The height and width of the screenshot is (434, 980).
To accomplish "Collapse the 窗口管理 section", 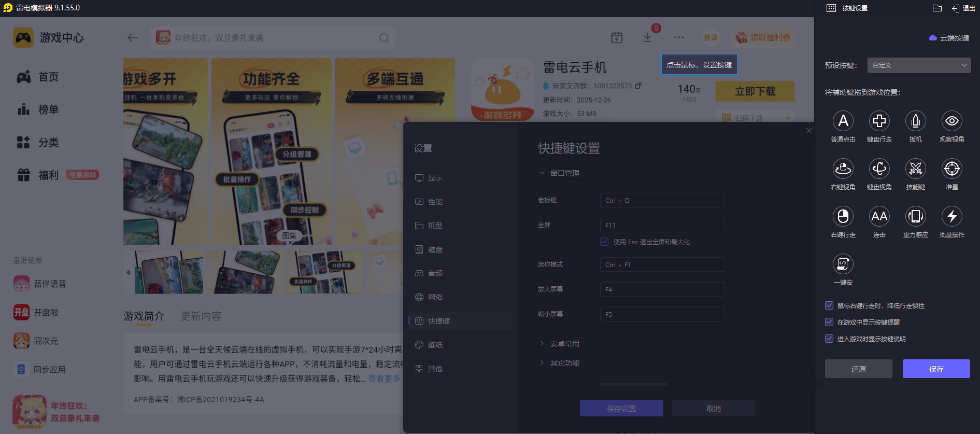I will 560,173.
